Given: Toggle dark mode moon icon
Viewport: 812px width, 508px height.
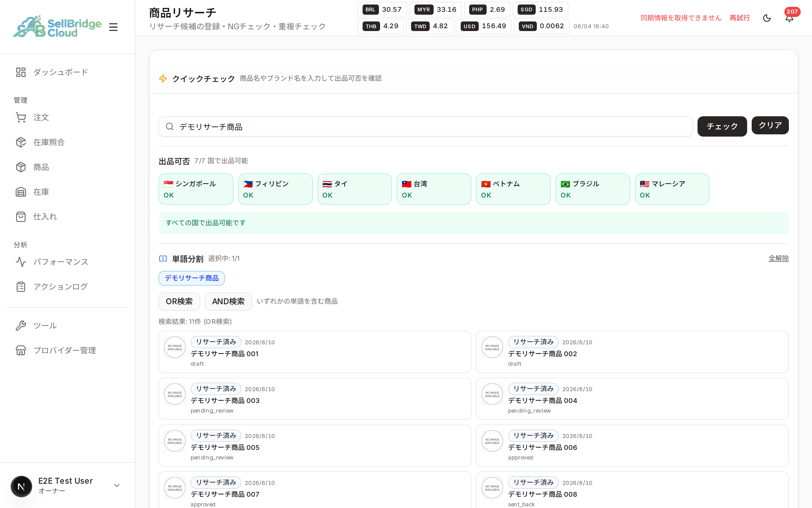Looking at the screenshot, I should [x=767, y=18].
